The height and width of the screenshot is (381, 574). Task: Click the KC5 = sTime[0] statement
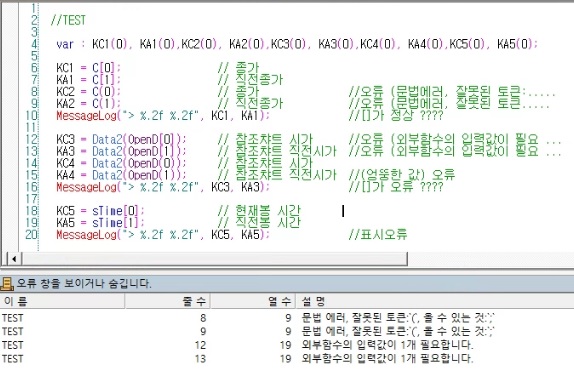click(100, 211)
